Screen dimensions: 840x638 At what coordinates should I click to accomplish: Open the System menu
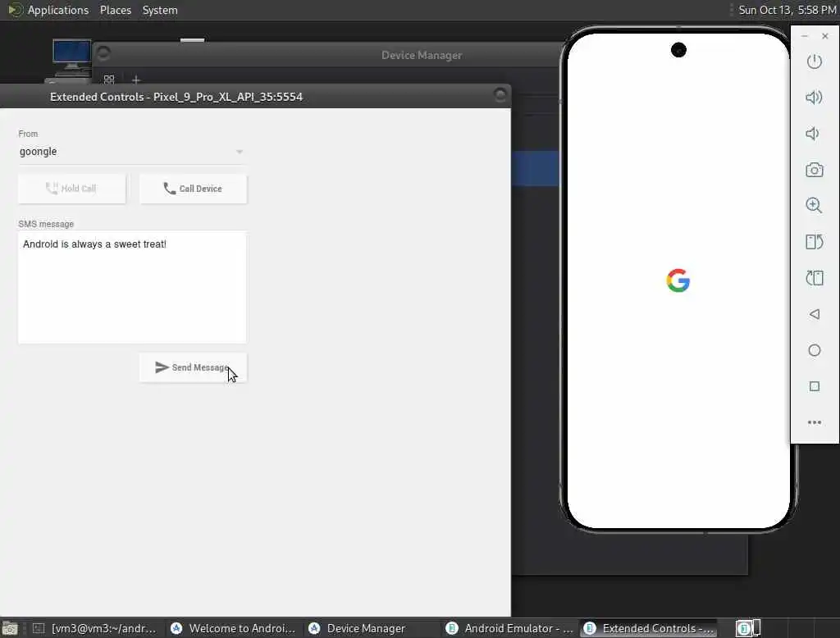[x=160, y=10]
